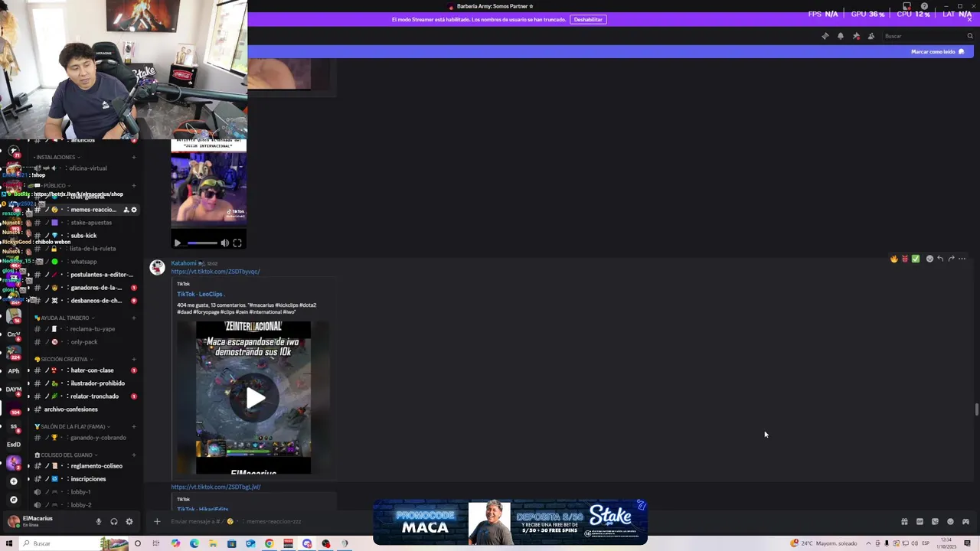
Task: Collapse the INSTALACIONES category
Action: tap(57, 157)
